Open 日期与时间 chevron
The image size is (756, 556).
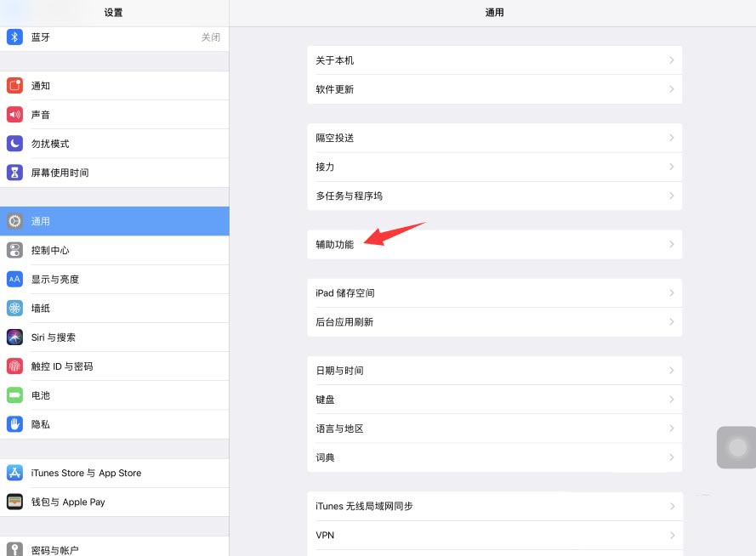tap(671, 371)
